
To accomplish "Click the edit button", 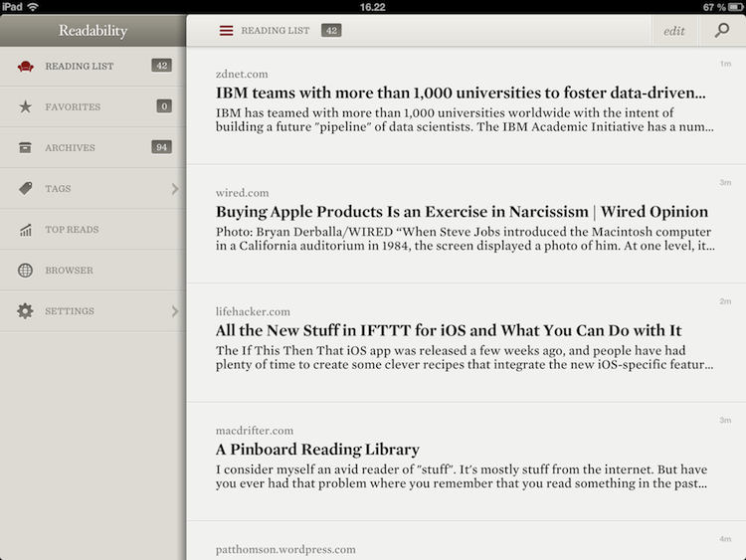I will [674, 31].
